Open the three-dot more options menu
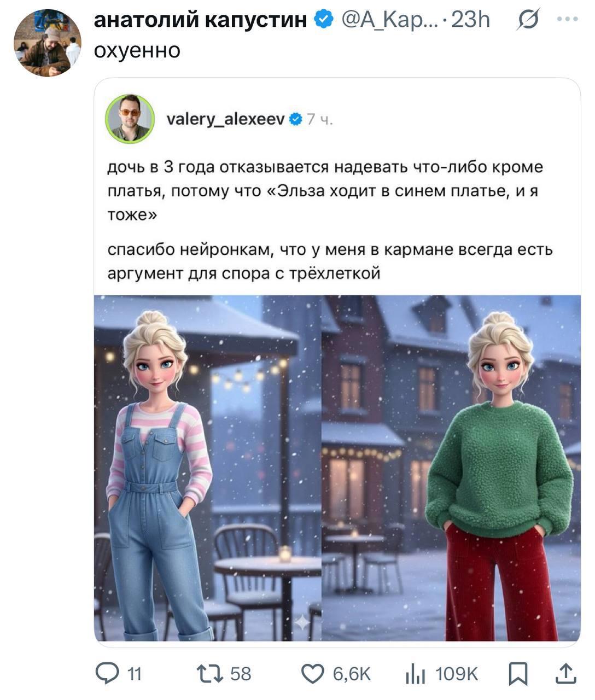 [x=567, y=19]
